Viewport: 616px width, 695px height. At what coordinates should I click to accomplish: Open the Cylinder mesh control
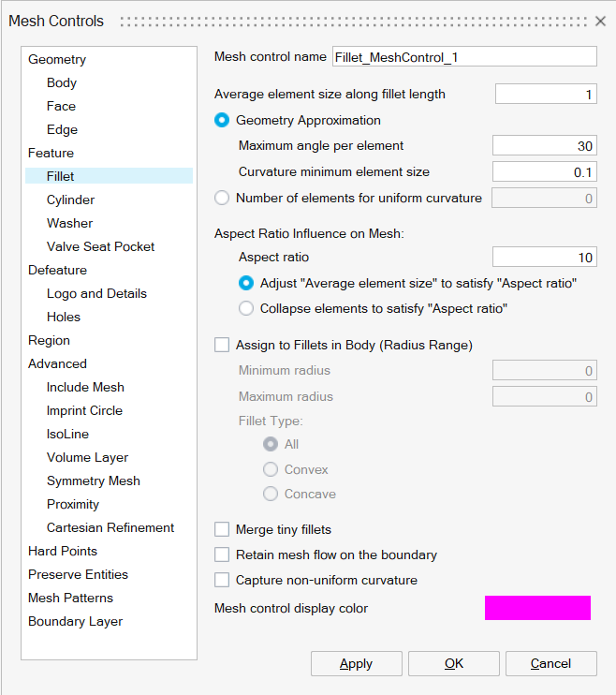pyautogui.click(x=70, y=200)
